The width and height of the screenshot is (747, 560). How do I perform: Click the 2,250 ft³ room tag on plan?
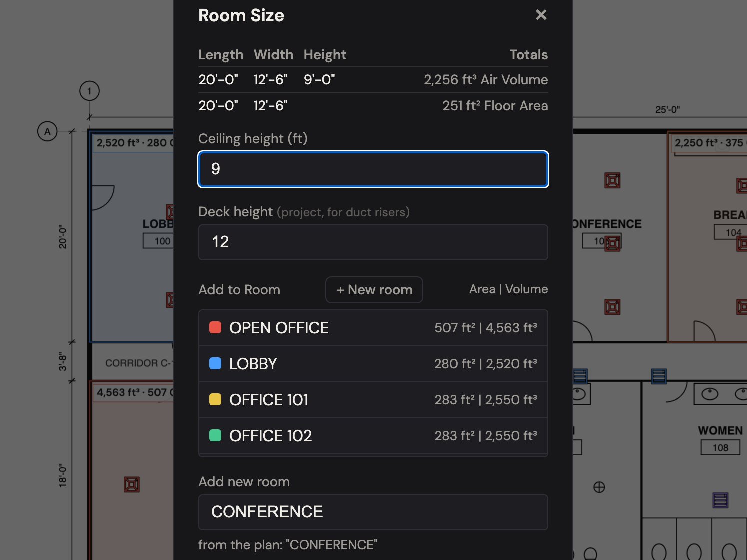(708, 143)
